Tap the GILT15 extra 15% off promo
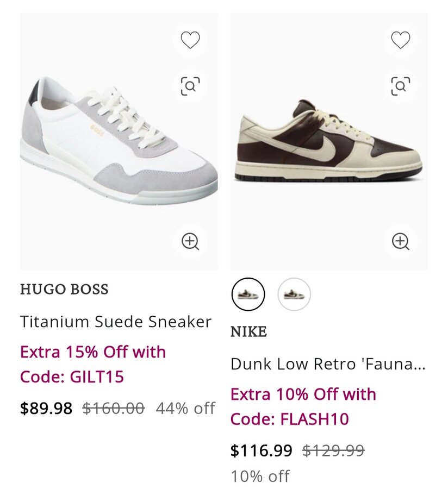The image size is (448, 489). (x=92, y=364)
